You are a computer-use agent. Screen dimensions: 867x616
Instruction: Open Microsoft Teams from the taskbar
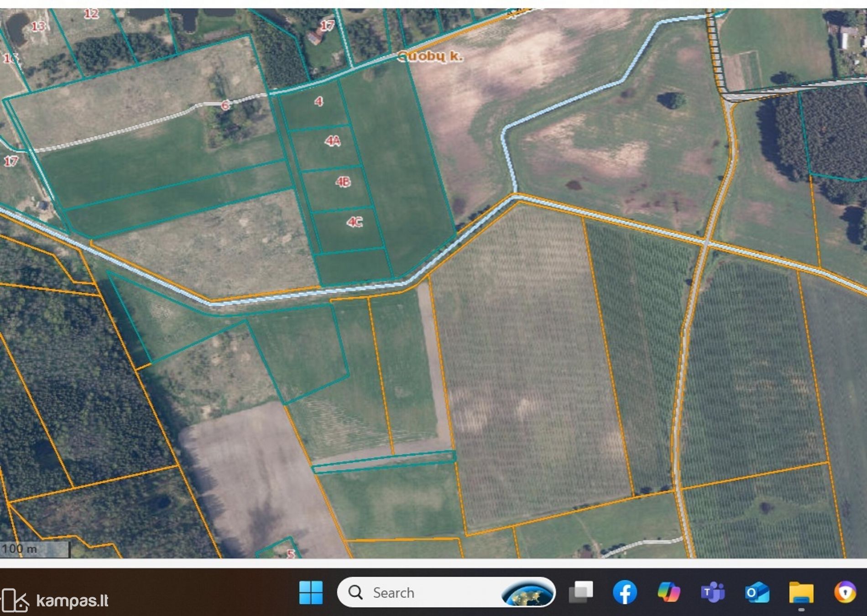[x=712, y=592]
